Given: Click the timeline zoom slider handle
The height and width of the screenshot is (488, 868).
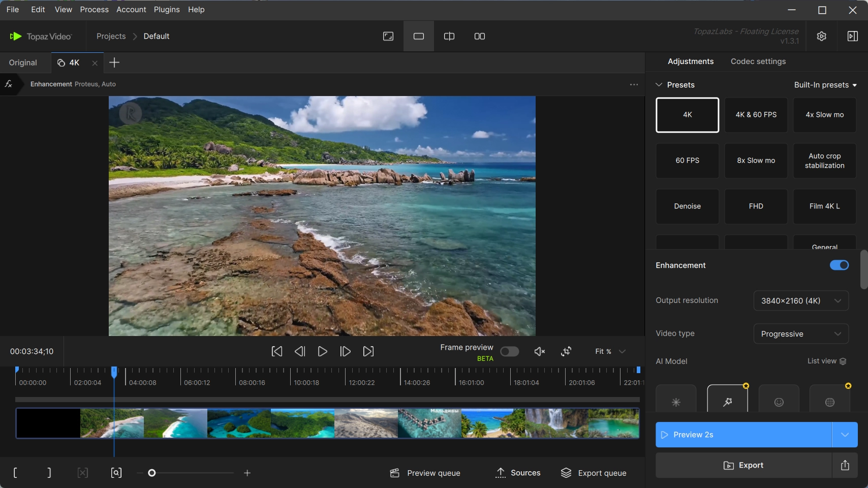Looking at the screenshot, I should click(151, 473).
